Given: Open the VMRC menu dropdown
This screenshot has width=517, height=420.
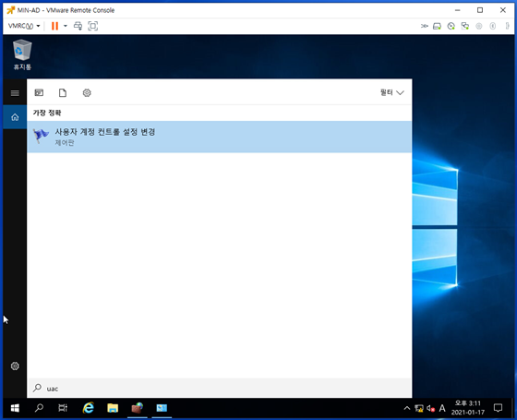Looking at the screenshot, I should coord(24,26).
